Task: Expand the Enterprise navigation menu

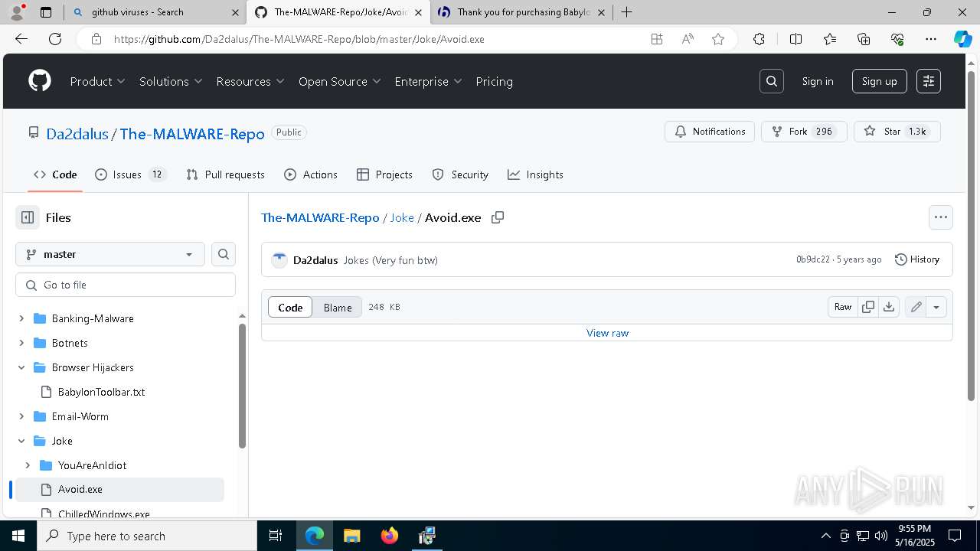Action: (x=429, y=81)
